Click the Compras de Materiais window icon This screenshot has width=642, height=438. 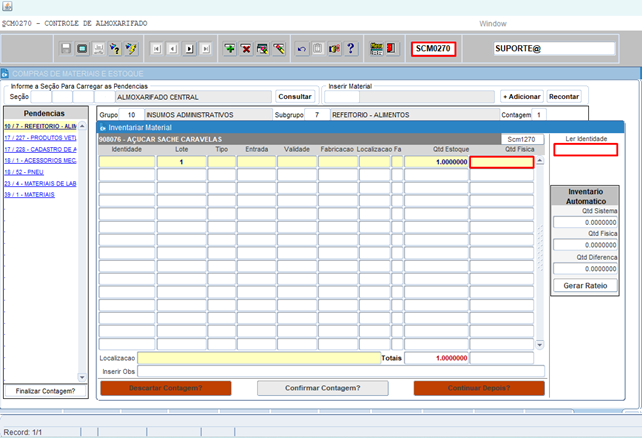tap(5, 74)
